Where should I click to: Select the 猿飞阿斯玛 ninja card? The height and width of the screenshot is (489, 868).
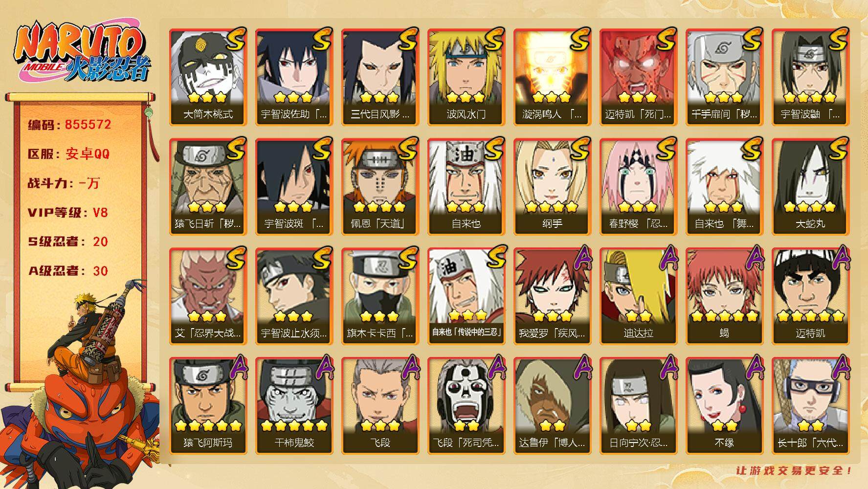click(208, 405)
